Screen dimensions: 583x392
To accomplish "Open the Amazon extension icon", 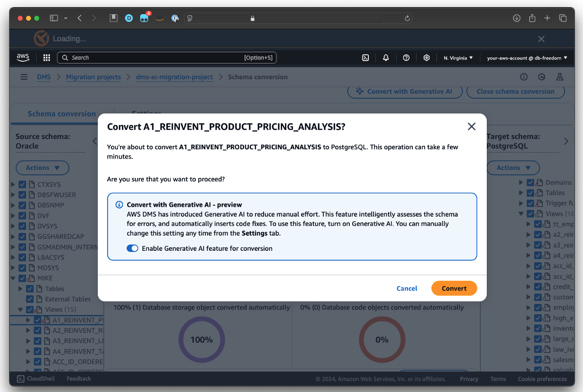I will pyautogui.click(x=160, y=18).
